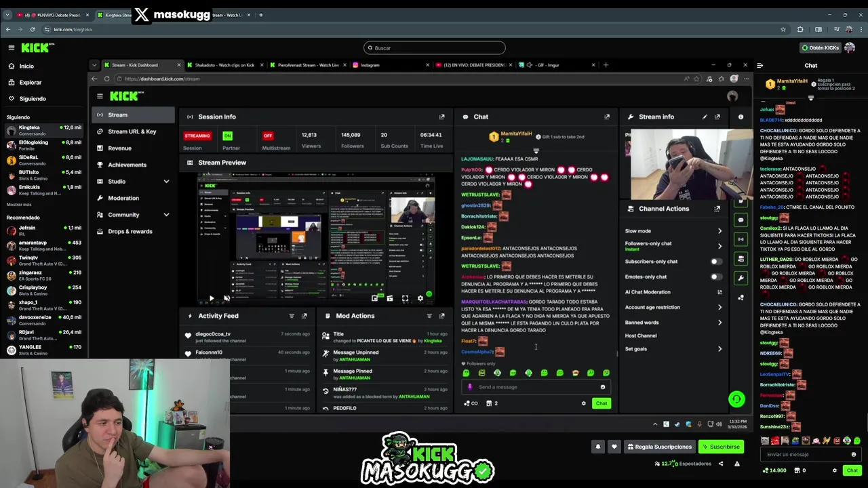Report the stream with the warning icon
The width and height of the screenshot is (868, 488).
[737, 464]
